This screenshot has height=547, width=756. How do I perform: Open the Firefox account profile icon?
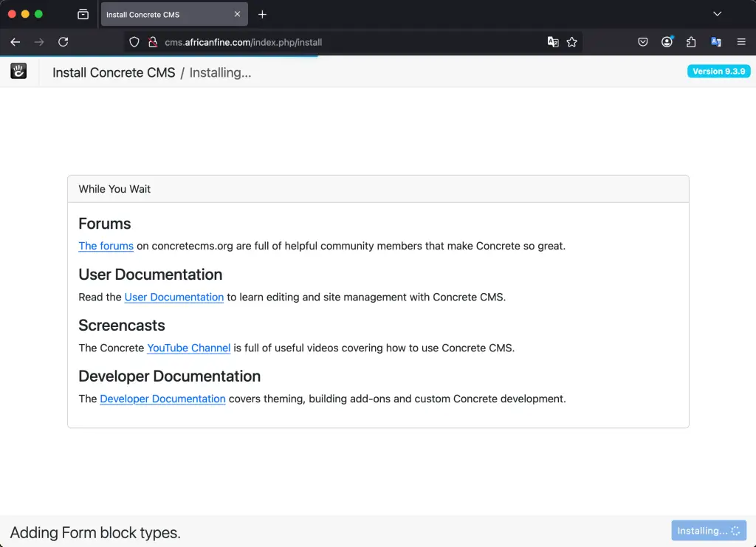pyautogui.click(x=667, y=42)
